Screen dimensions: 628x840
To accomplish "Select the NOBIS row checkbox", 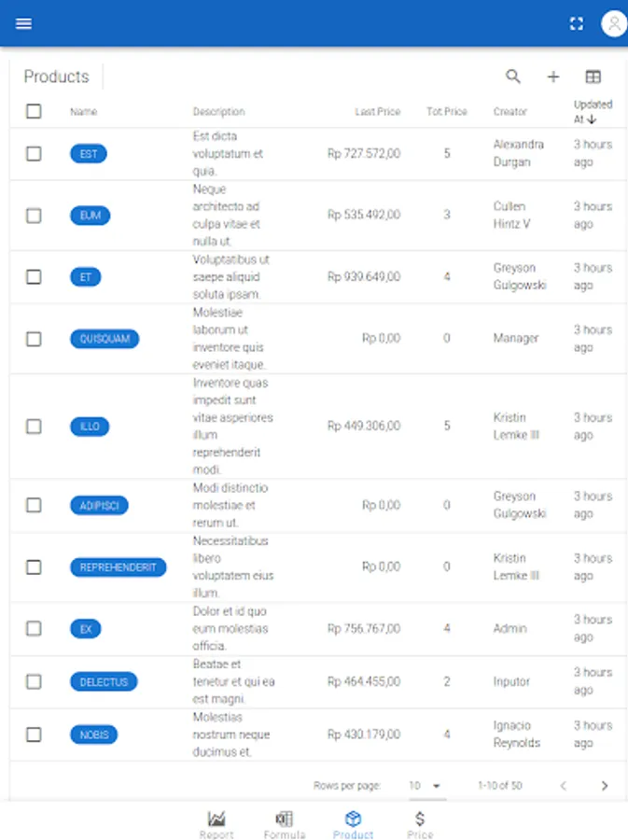I will [34, 735].
